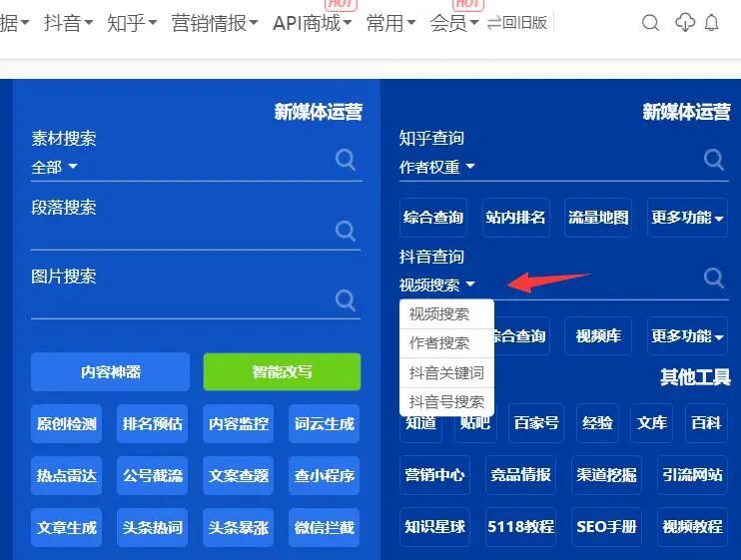741x560 pixels.
Task: Open the 百家号 tool
Action: pos(536,423)
